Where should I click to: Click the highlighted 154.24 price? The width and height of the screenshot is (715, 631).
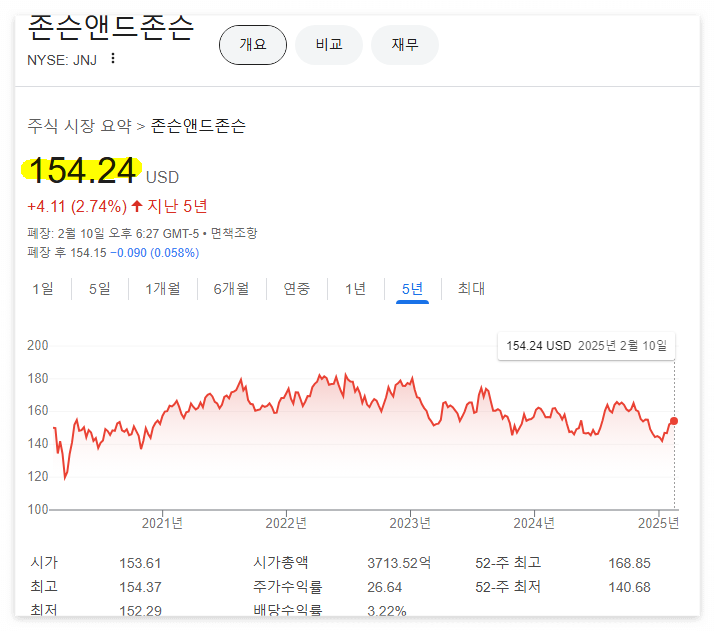[82, 171]
